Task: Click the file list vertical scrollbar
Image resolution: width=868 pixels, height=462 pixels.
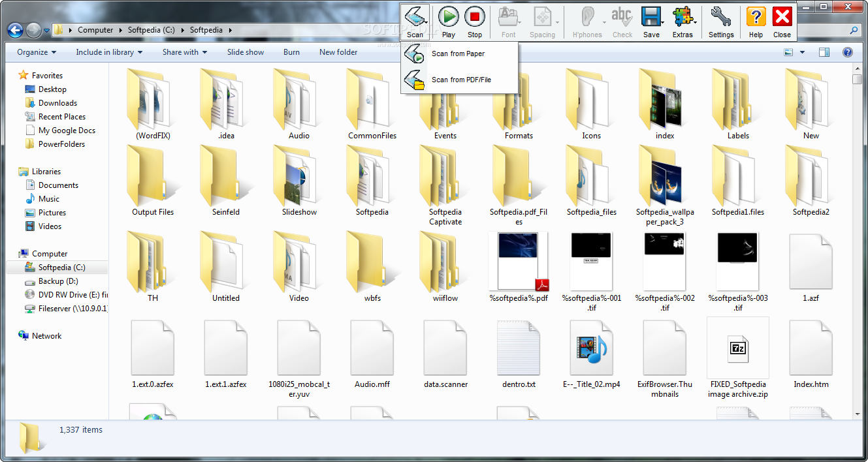Action: pyautogui.click(x=857, y=241)
